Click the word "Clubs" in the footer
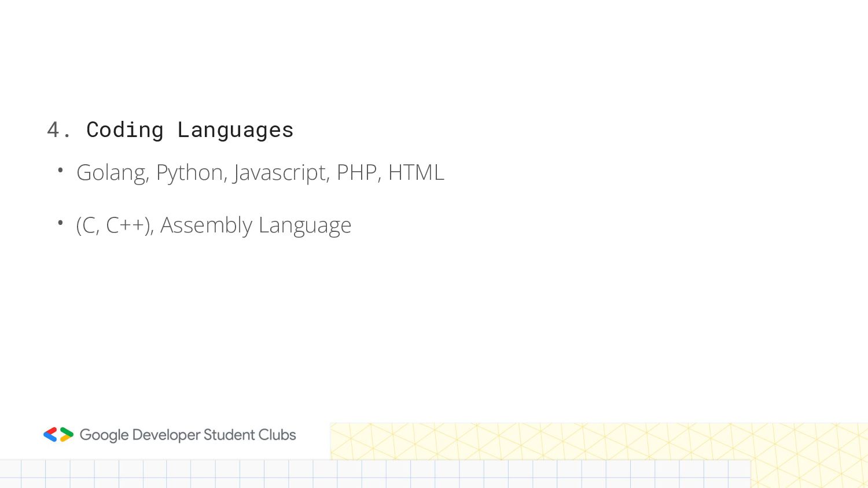 [x=277, y=435]
